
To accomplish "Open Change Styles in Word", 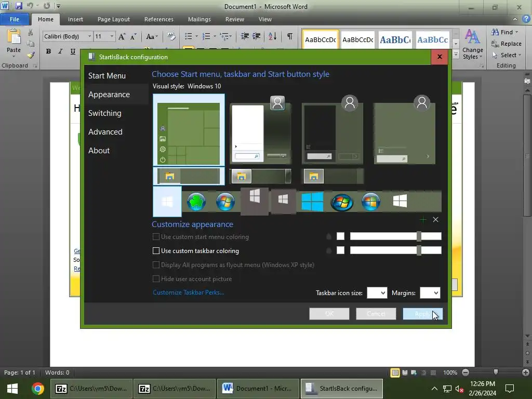I will click(473, 45).
